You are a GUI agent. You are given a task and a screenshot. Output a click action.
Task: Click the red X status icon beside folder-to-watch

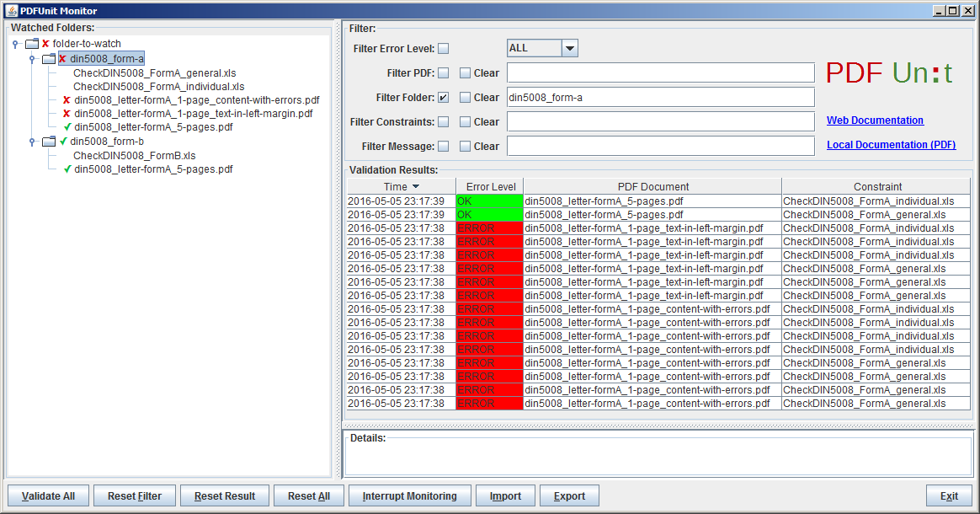45,44
